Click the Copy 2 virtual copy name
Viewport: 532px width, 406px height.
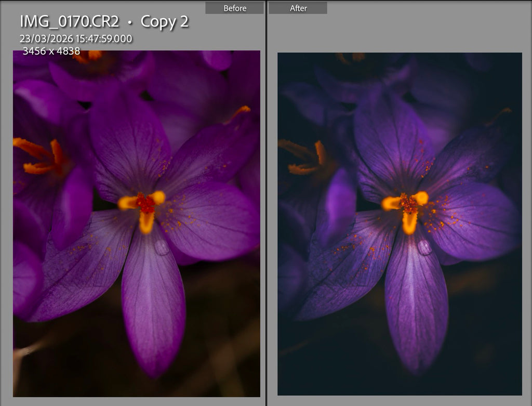click(164, 22)
